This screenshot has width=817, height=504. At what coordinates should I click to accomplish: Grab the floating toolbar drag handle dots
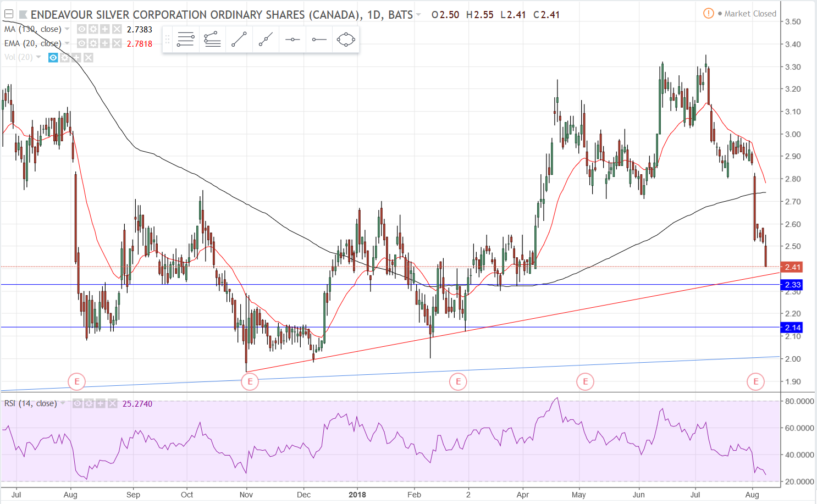coord(168,40)
